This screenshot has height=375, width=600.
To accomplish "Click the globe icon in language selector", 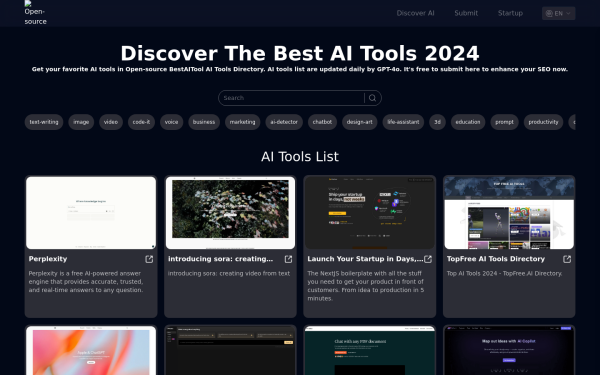I will click(x=549, y=13).
